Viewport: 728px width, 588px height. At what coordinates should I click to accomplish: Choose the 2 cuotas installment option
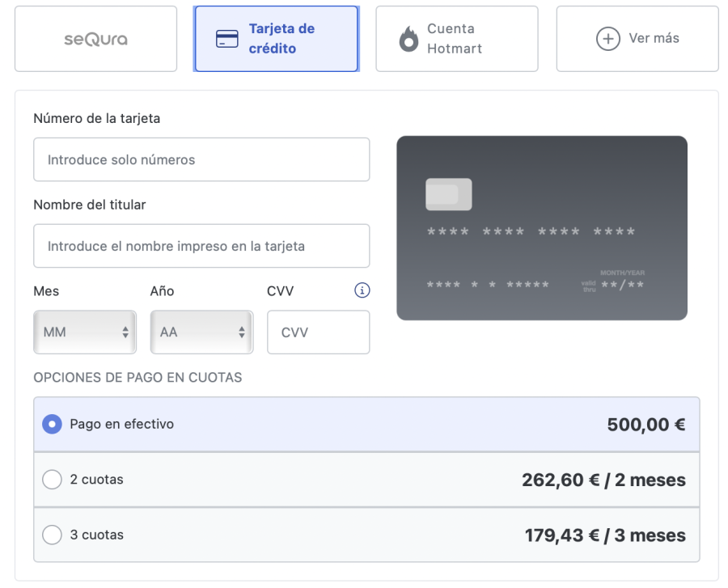(x=52, y=479)
